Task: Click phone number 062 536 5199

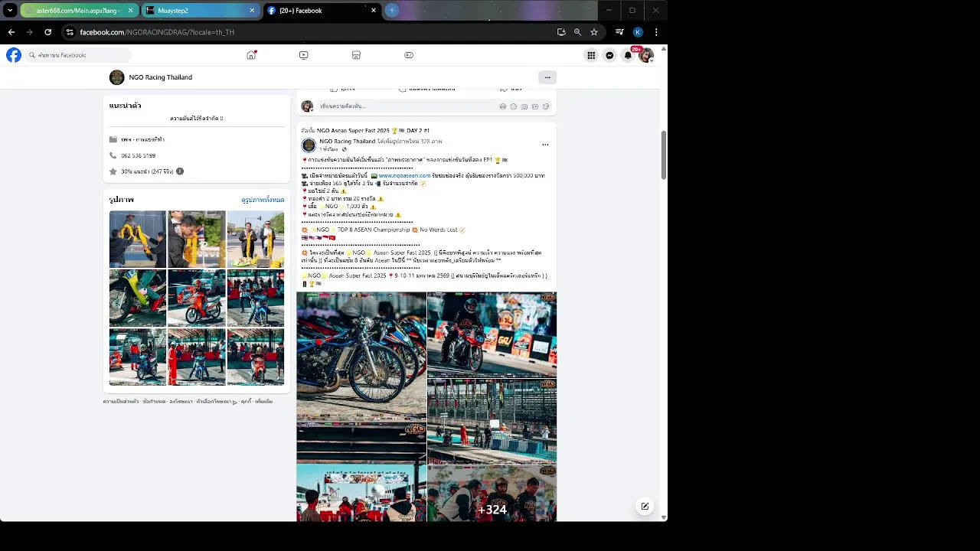Action: point(138,155)
